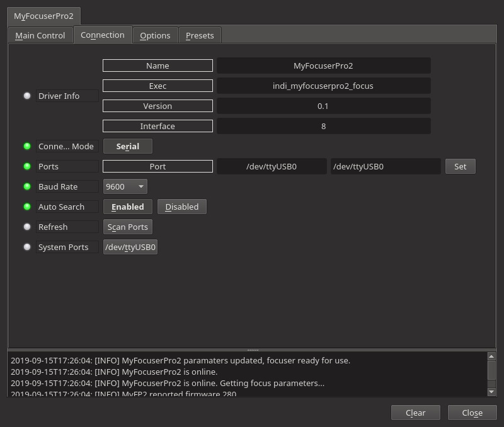Select Serial connection mode
This screenshot has height=427, width=504.
(128, 147)
